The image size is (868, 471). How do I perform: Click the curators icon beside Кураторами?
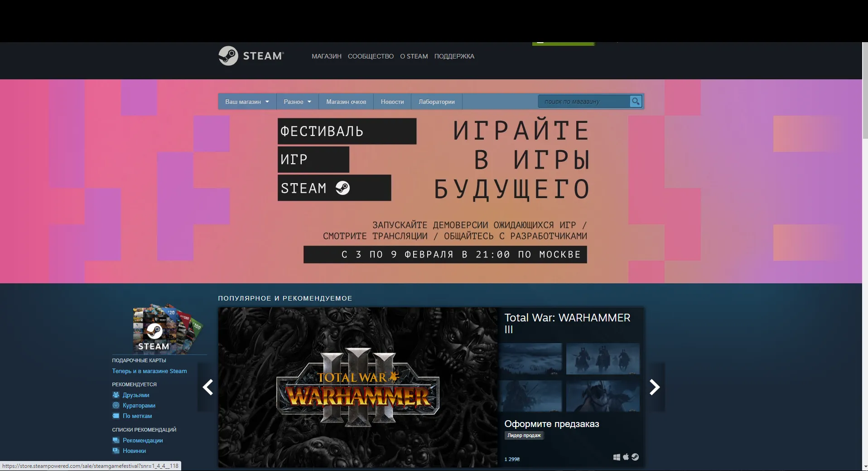[116, 405]
